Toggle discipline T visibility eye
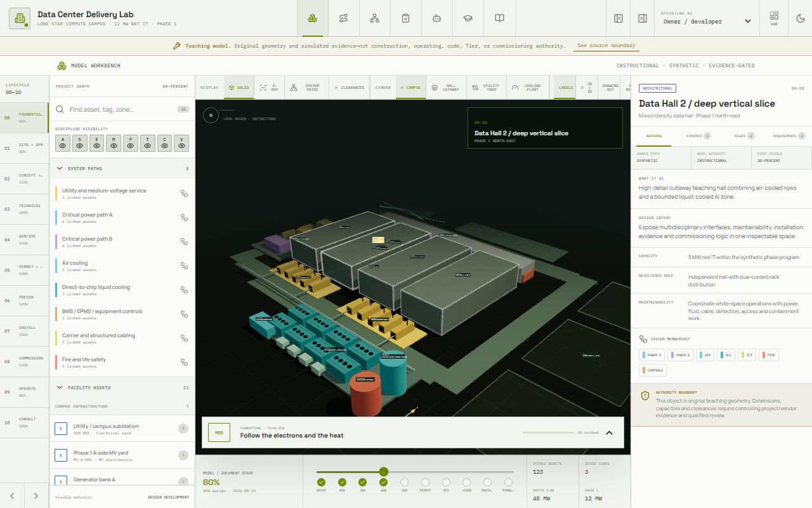This screenshot has width=812, height=508. (x=148, y=143)
